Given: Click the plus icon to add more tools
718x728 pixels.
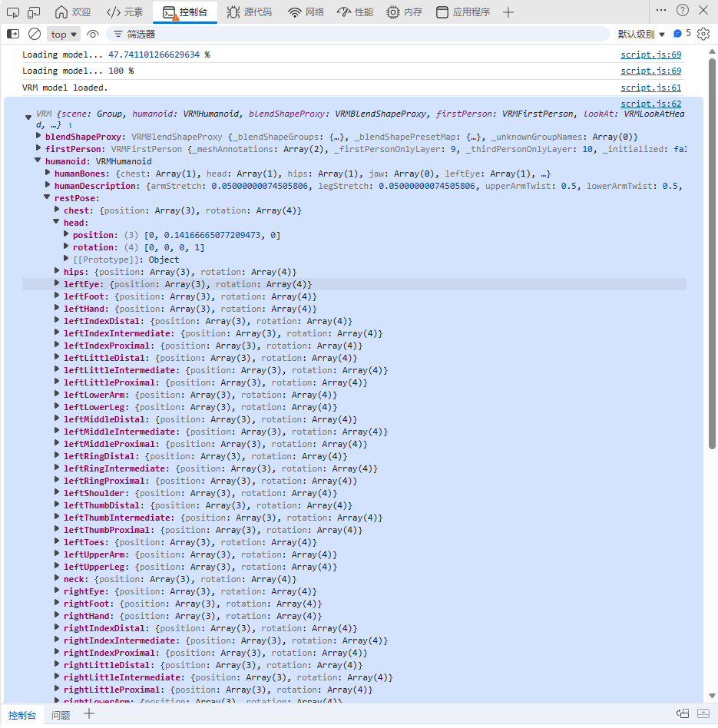Looking at the screenshot, I should (x=508, y=12).
